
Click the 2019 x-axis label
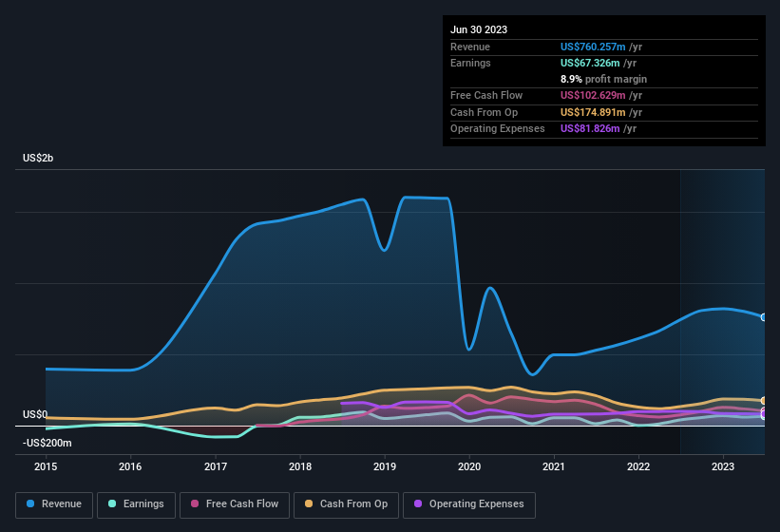[385, 466]
